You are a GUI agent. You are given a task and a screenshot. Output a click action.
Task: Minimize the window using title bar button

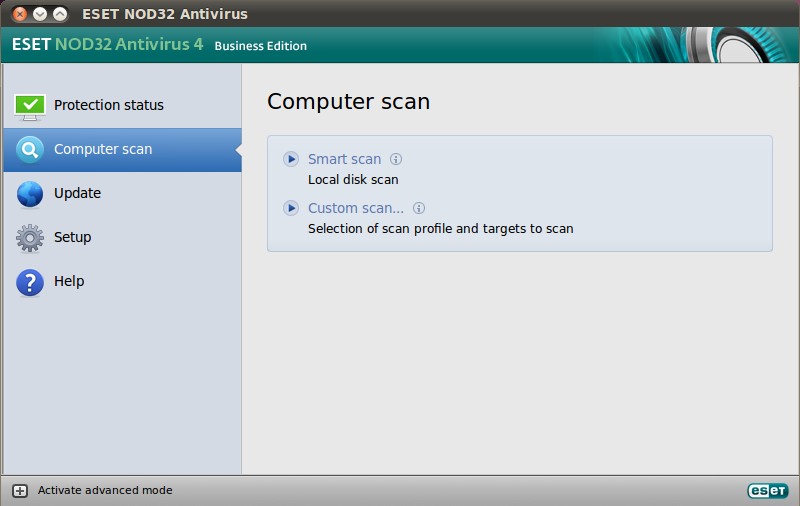(40, 14)
